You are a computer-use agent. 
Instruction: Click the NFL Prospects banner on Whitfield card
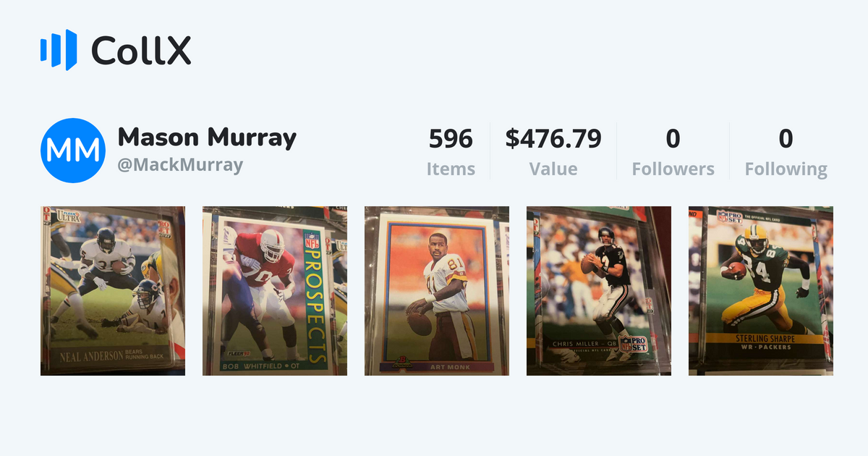point(313,297)
